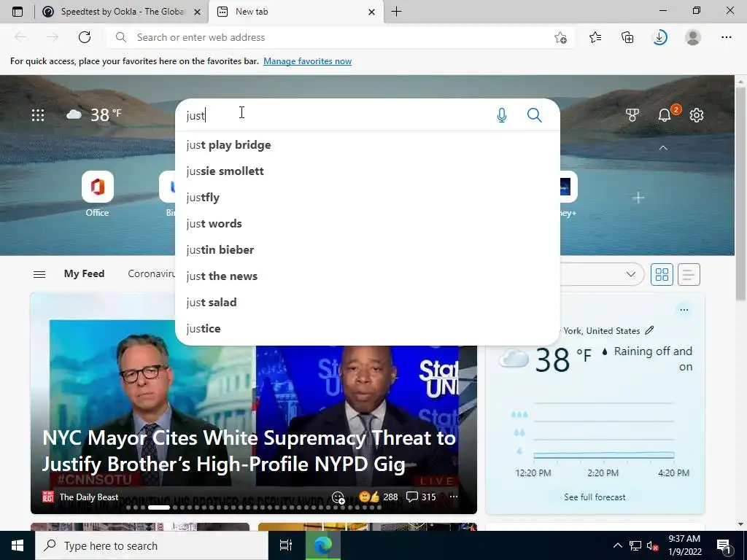The image size is (747, 560).
Task: Choose suggestion 'just words'
Action: click(368, 223)
